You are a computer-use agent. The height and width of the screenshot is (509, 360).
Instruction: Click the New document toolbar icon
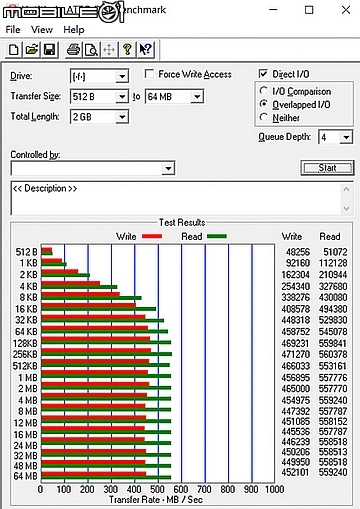[14, 50]
